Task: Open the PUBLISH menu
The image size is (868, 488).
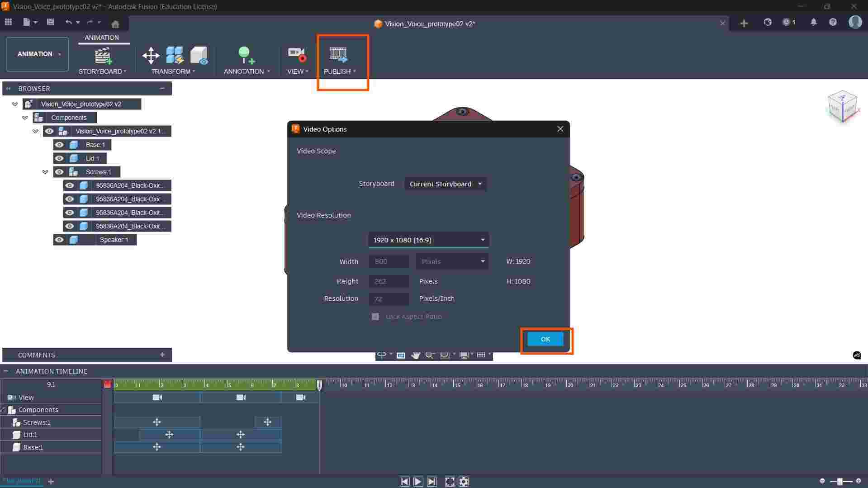Action: tap(340, 71)
